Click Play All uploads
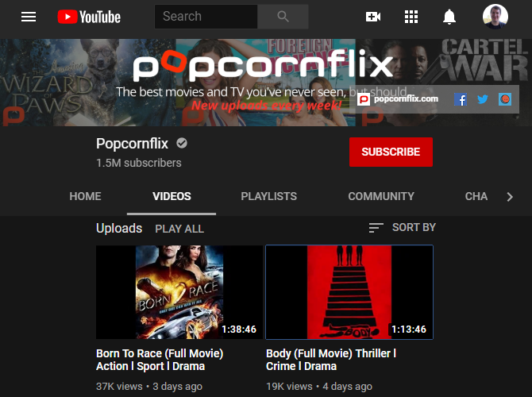 pyautogui.click(x=179, y=229)
